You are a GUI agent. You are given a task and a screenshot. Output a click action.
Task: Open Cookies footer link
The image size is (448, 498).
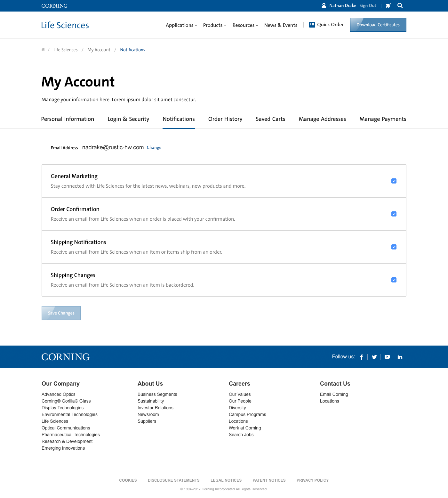(128, 480)
